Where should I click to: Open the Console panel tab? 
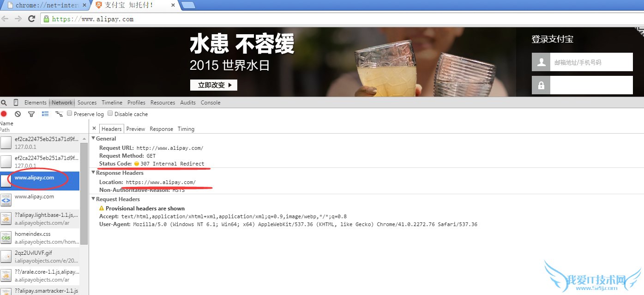211,103
